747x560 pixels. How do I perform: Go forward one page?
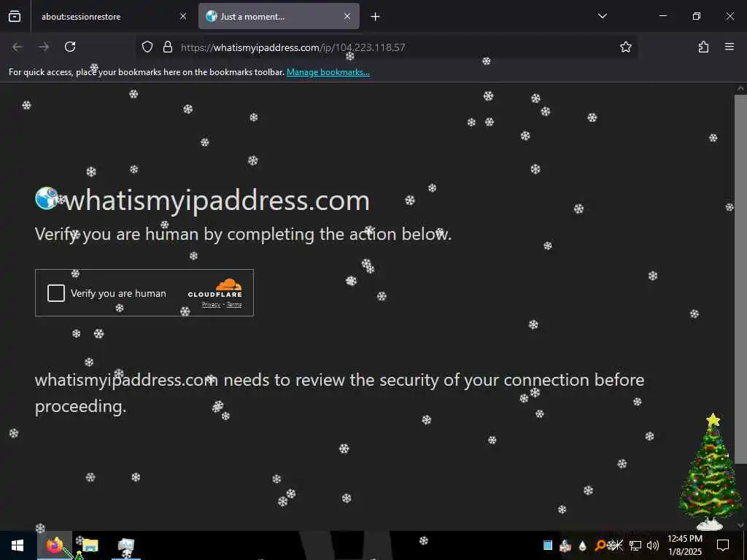click(x=44, y=47)
